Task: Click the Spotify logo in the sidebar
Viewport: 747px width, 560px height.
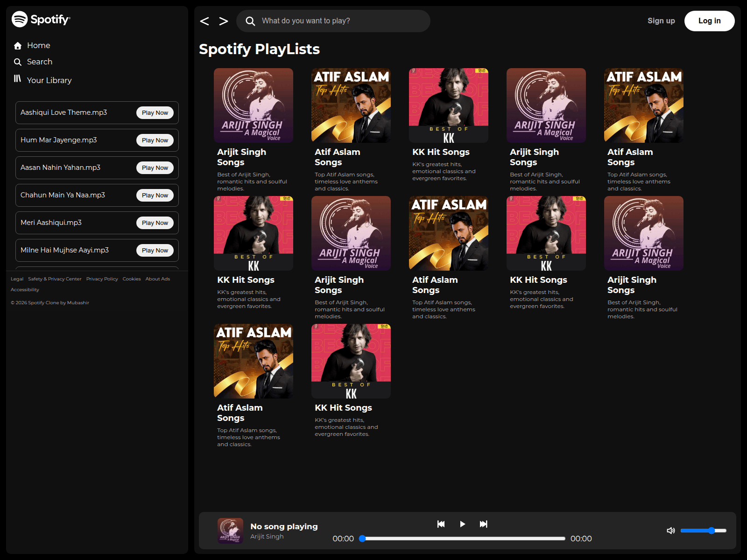Action: [x=41, y=19]
